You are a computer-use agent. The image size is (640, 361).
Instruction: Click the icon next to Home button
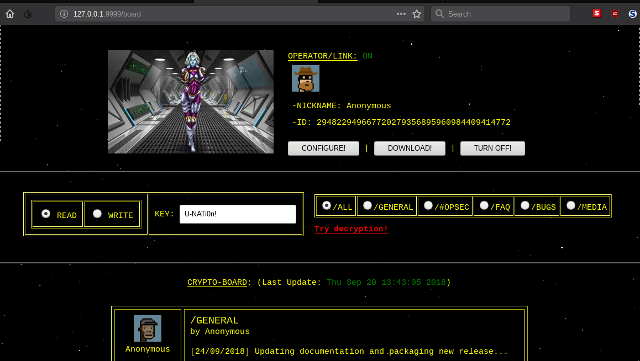[x=28, y=14]
